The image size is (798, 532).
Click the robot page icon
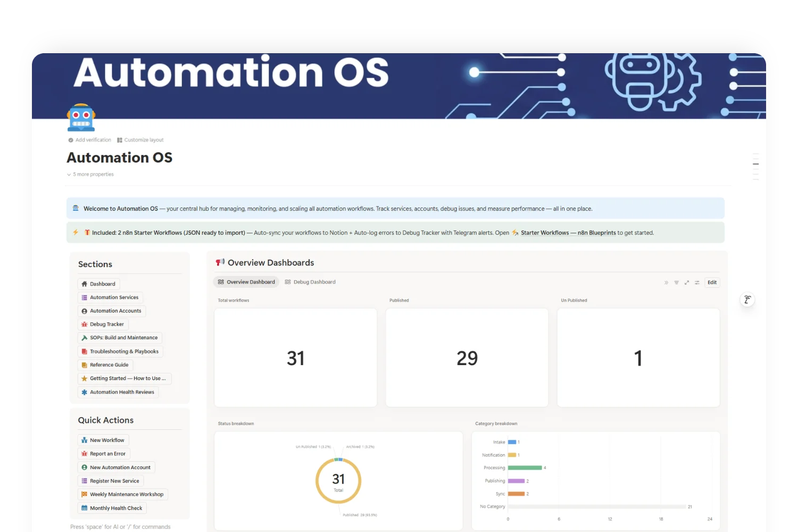pyautogui.click(x=81, y=118)
